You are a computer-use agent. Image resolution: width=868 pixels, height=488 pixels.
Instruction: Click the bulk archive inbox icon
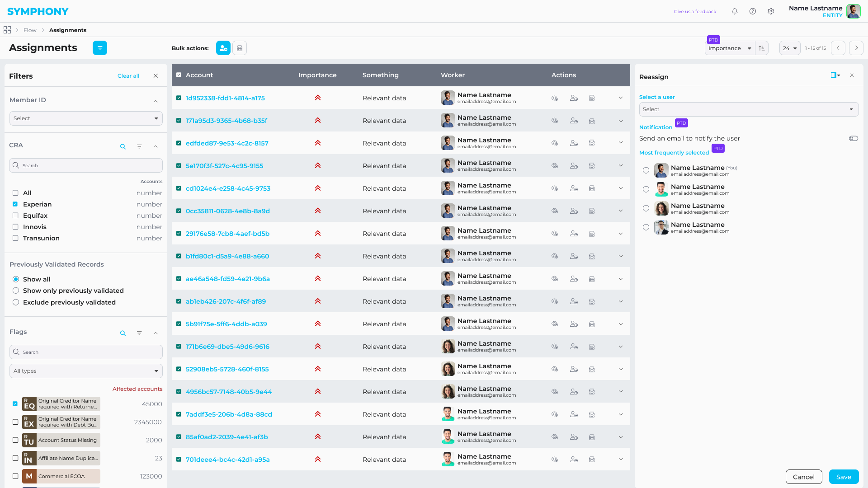tap(240, 48)
